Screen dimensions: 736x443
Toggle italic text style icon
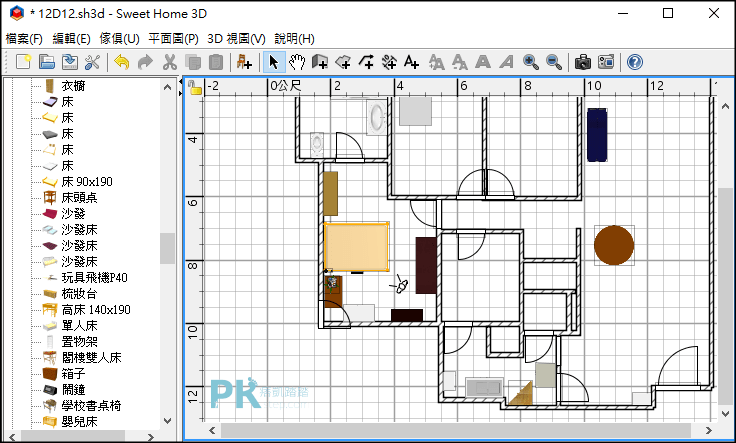pos(506,61)
